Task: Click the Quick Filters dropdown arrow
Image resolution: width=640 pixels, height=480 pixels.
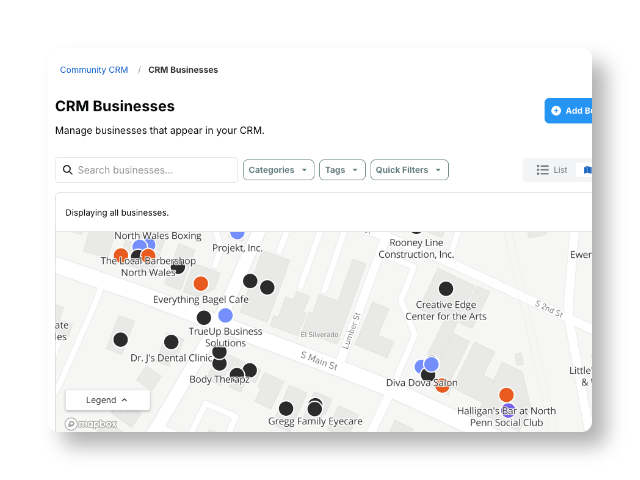Action: [438, 170]
